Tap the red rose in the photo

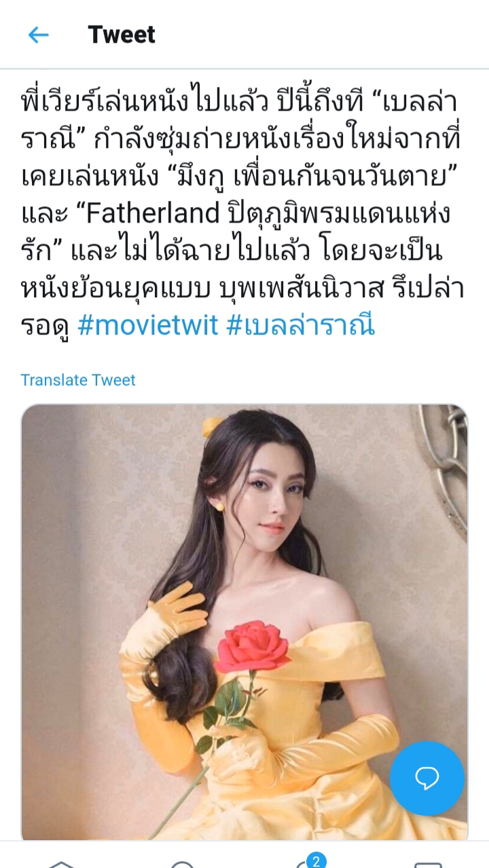tap(252, 646)
